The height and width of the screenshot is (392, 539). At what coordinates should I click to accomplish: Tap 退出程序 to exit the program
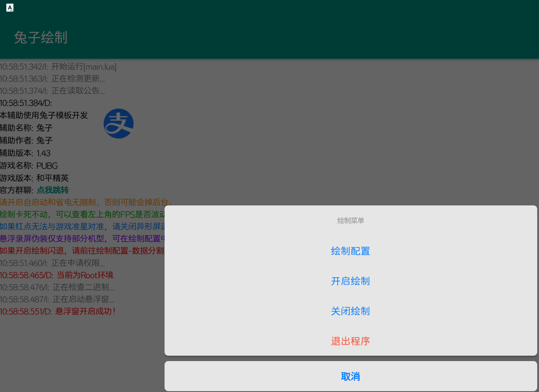coord(350,341)
